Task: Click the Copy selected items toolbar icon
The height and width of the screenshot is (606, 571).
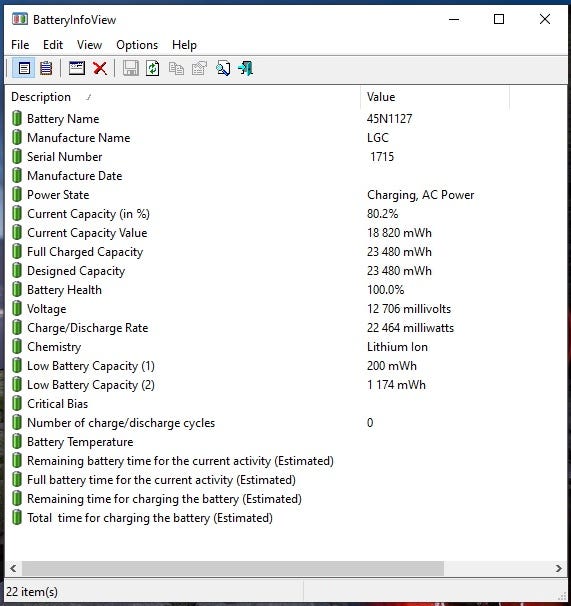Action: click(x=176, y=69)
